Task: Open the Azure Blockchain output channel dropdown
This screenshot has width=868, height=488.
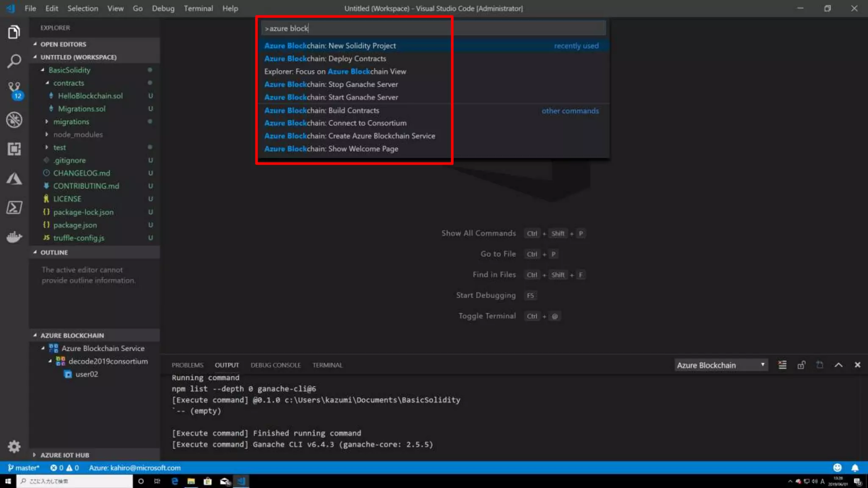Action: (x=721, y=365)
